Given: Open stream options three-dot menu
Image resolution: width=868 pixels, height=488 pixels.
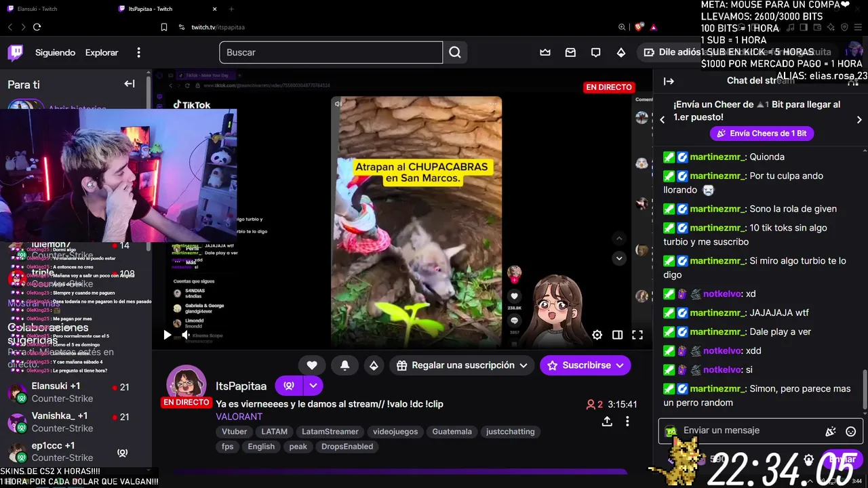Looking at the screenshot, I should [627, 421].
